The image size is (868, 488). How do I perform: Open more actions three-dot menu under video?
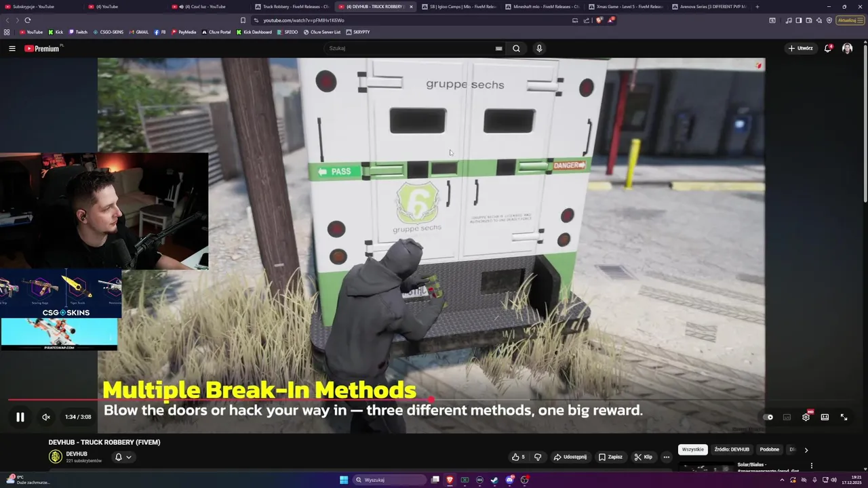pyautogui.click(x=666, y=457)
